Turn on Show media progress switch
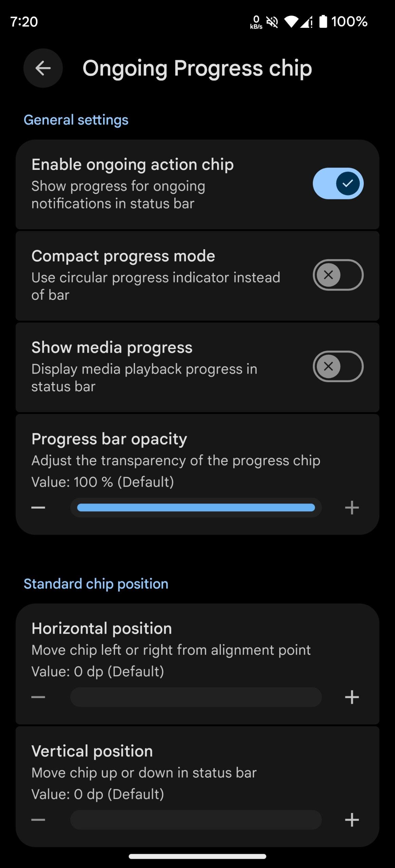395x868 pixels. [x=338, y=367]
